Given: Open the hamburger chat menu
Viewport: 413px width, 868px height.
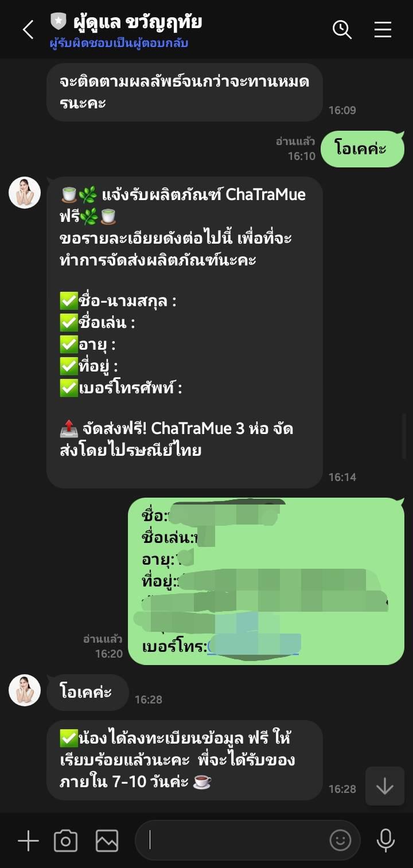Looking at the screenshot, I should click(383, 29).
